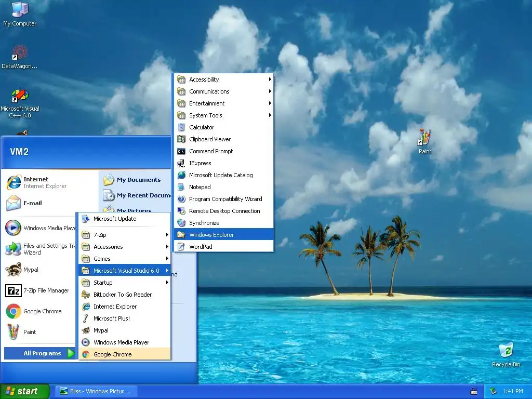532x399 pixels.
Task: Click the Internet Explorer icon in Start menu
Action: [x=14, y=182]
